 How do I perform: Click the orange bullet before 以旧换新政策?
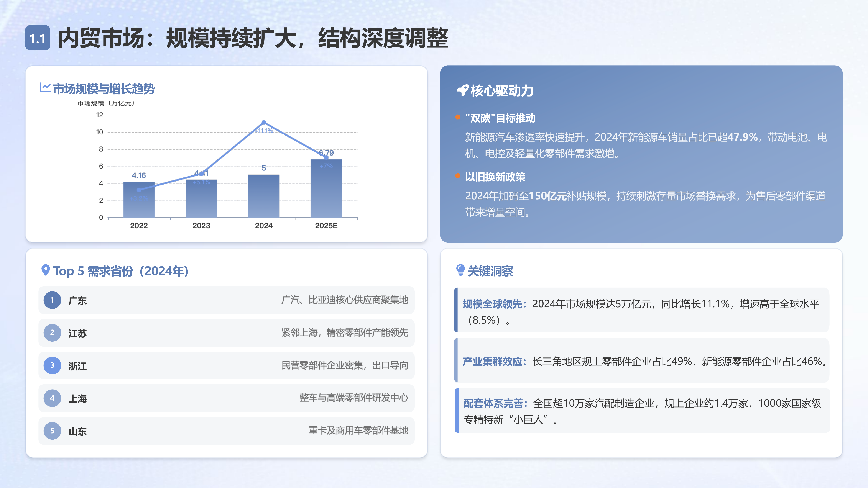pyautogui.click(x=458, y=176)
